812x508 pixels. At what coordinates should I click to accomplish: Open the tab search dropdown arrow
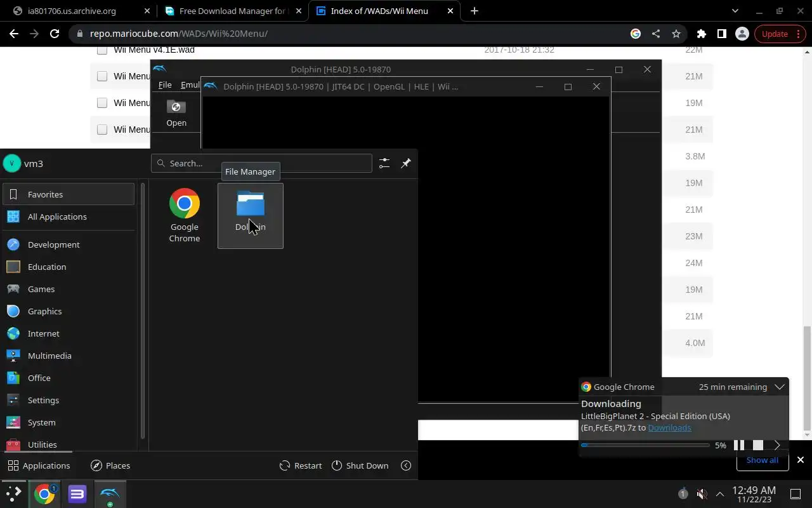pos(735,11)
